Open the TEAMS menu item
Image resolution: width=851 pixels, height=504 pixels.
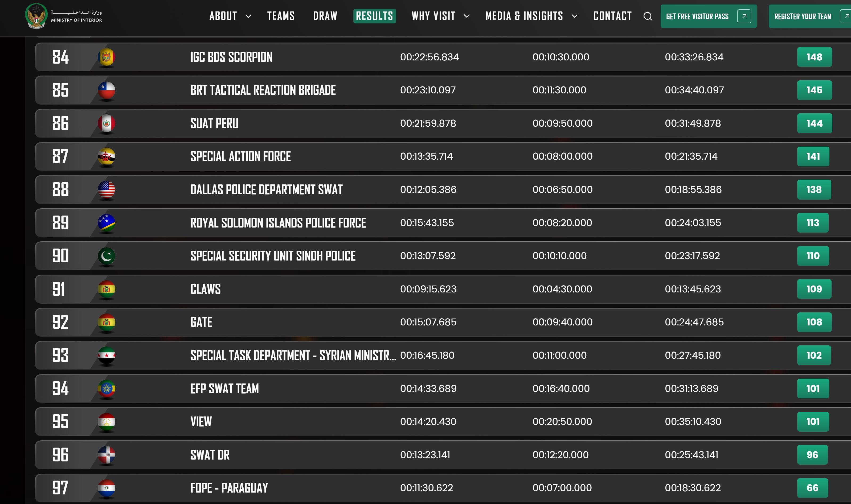[281, 16]
